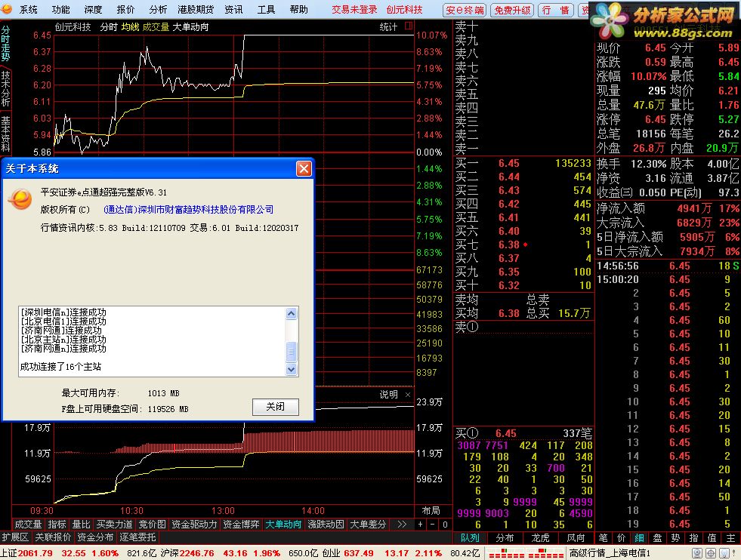741x560 pixels.
Task: Switch to the 风向 tab
Action: click(576, 538)
